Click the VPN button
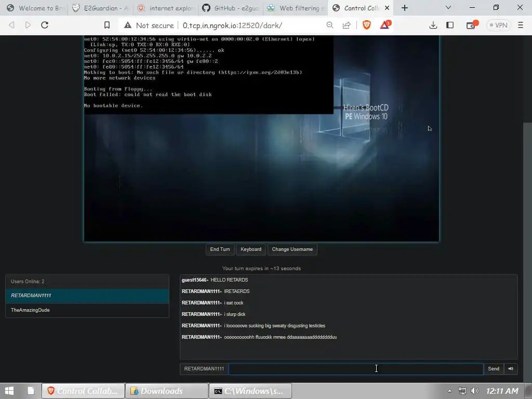Screen dimensions: 532x399 click(498, 25)
